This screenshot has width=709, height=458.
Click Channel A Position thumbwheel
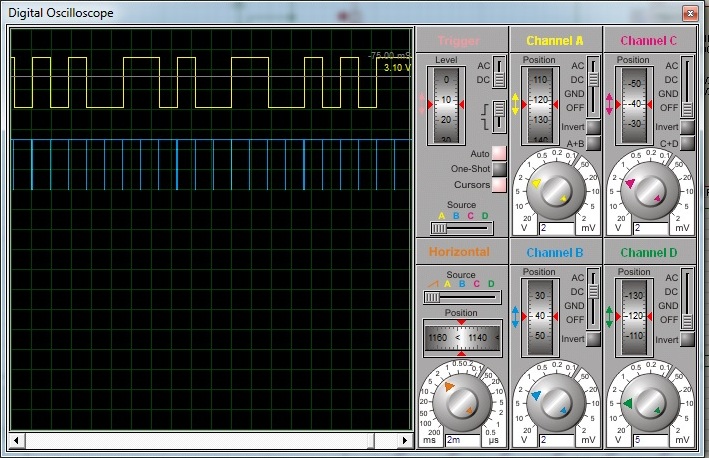click(x=540, y=106)
